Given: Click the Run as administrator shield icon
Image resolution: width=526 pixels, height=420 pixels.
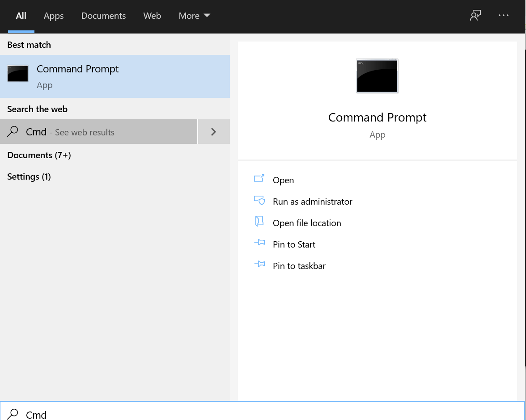Looking at the screenshot, I should (259, 200).
